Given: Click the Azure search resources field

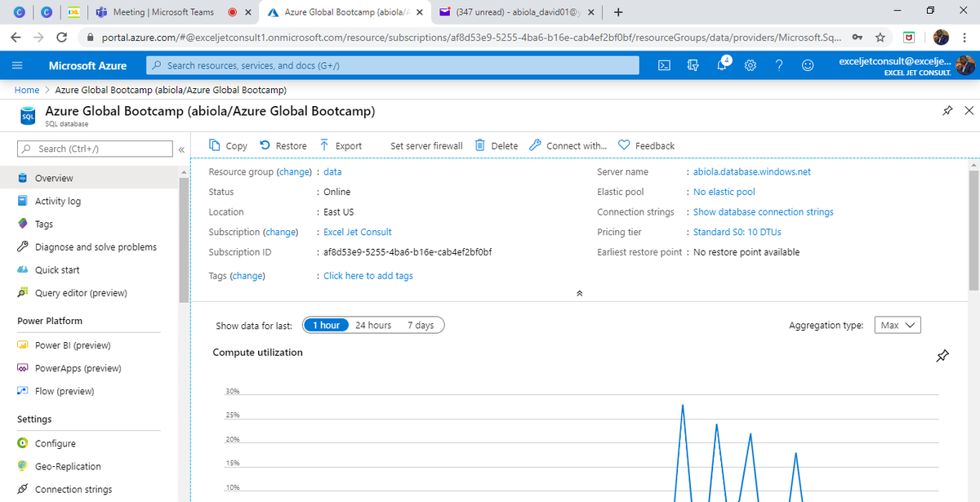Looking at the screenshot, I should (393, 65).
